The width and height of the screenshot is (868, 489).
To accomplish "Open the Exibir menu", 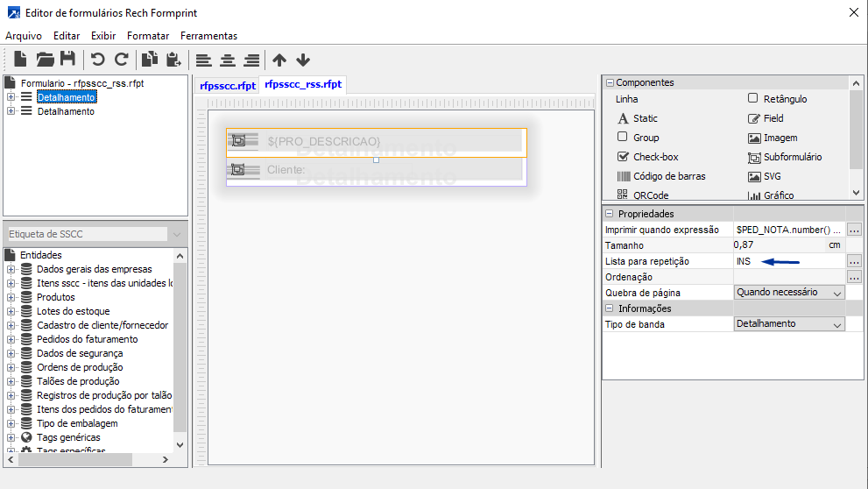I will click(103, 35).
